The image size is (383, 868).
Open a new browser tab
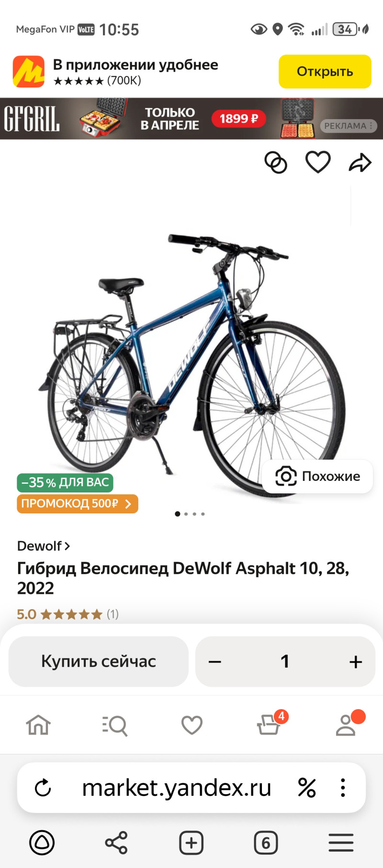(191, 843)
